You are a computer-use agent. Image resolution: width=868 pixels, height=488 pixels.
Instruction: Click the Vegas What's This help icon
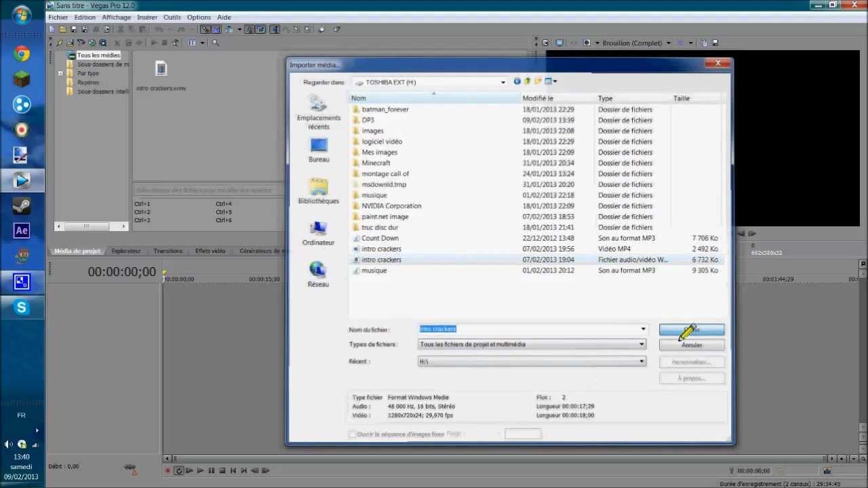(336, 29)
